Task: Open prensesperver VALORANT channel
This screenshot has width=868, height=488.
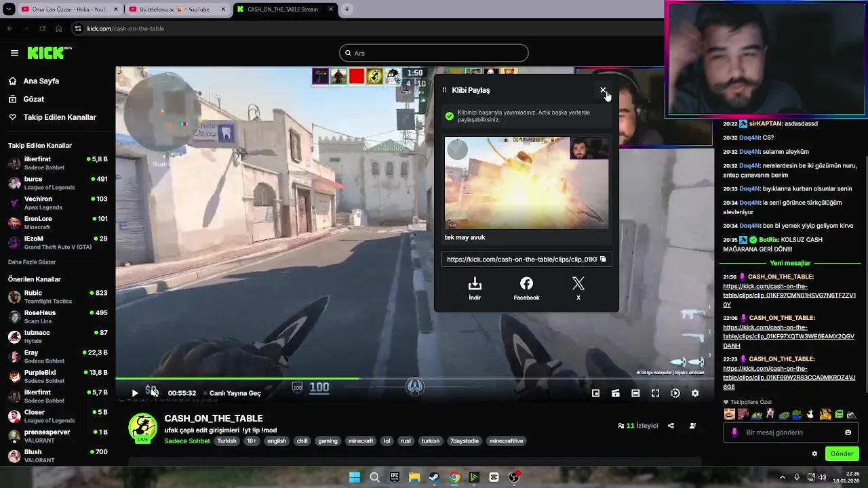Action: [58, 436]
